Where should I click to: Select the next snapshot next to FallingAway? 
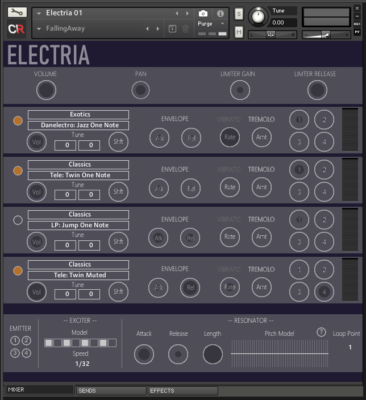(158, 29)
